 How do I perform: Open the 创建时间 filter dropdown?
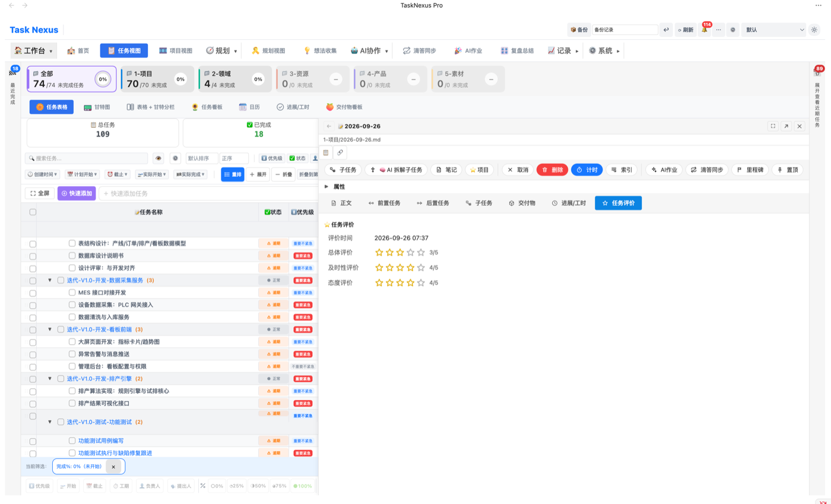[42, 175]
